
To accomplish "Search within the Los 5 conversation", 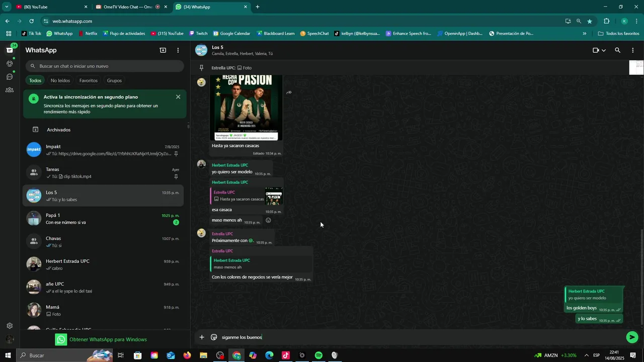I will 617,50.
